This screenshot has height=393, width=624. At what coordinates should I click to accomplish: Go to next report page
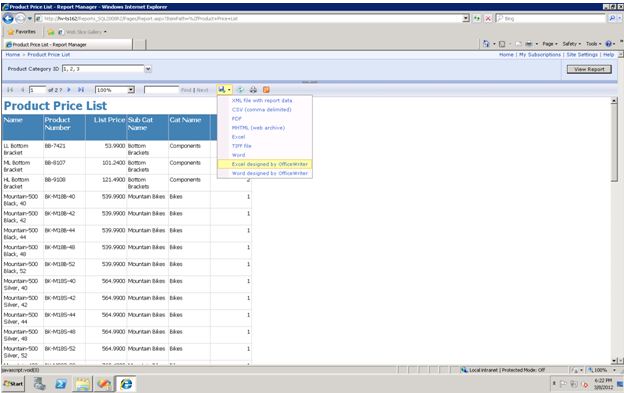pyautogui.click(x=69, y=90)
